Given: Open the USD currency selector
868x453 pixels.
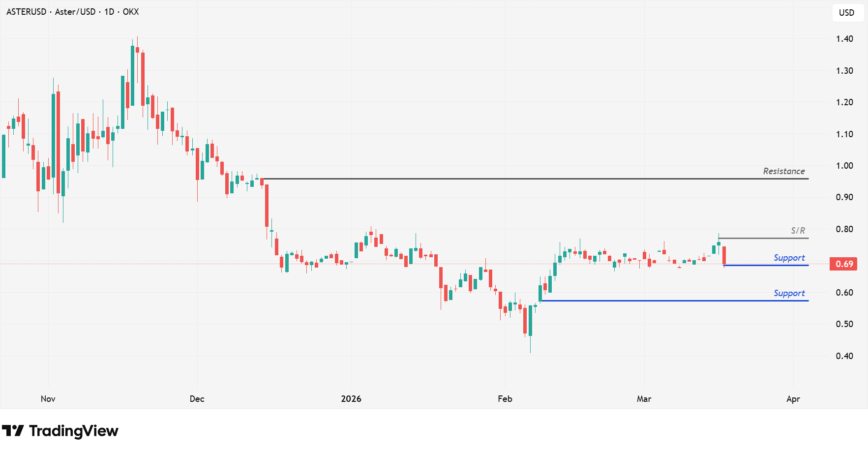Looking at the screenshot, I should point(846,13).
